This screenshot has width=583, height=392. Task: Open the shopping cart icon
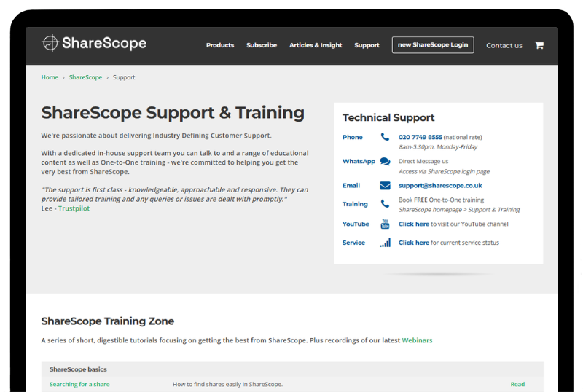coord(539,45)
